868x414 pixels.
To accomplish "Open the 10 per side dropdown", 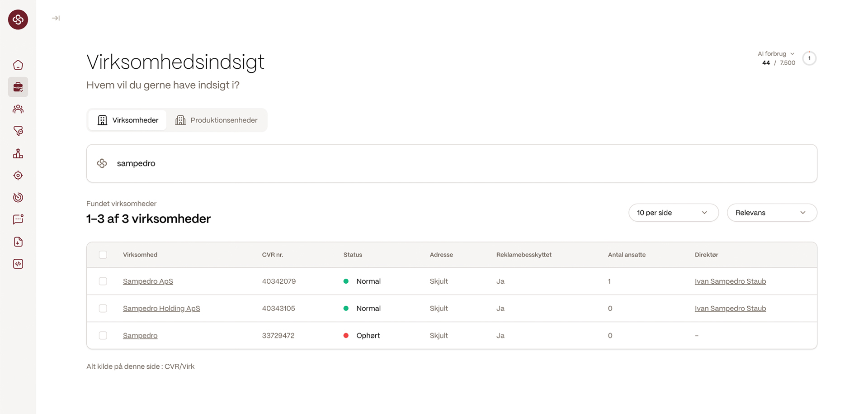I will point(673,213).
